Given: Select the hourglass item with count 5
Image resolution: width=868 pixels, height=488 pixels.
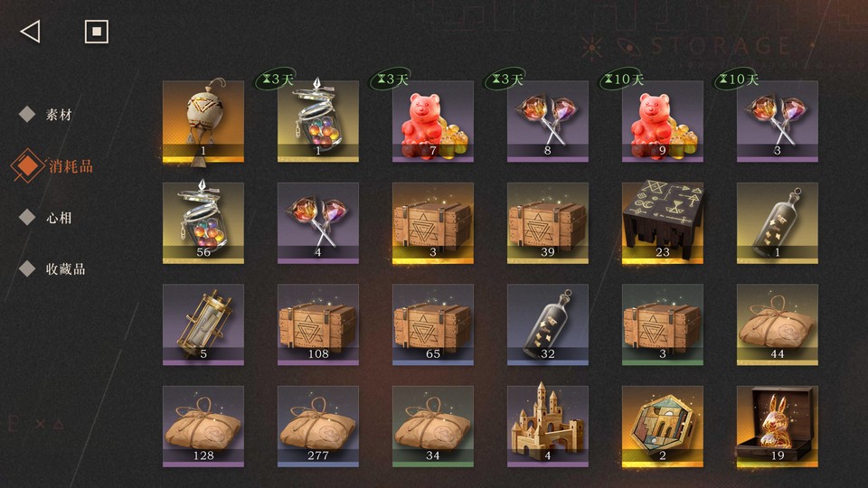Looking at the screenshot, I should click(203, 324).
